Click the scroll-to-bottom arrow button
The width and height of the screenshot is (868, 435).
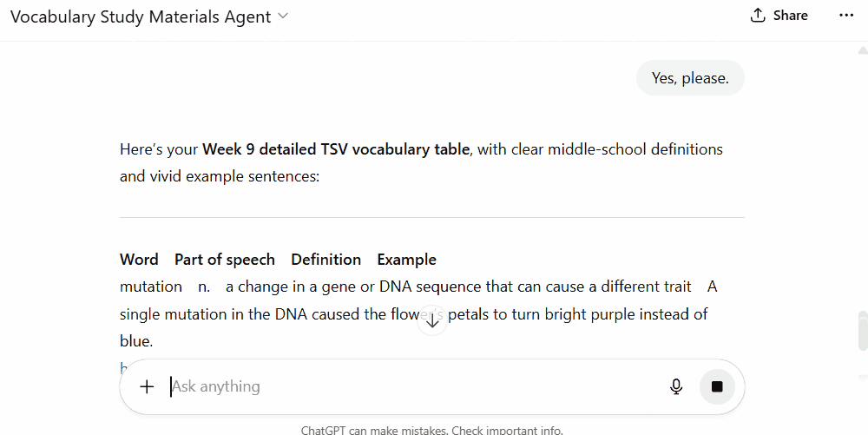(x=432, y=321)
